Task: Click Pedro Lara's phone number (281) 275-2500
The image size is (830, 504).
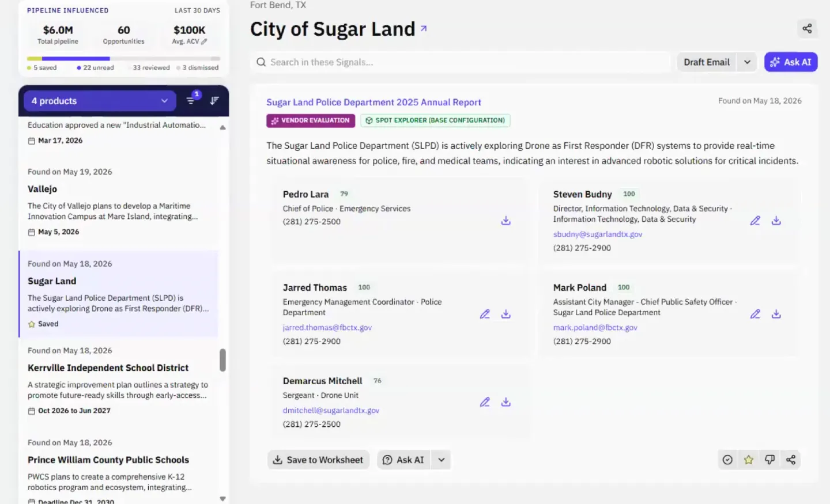Action: click(312, 222)
